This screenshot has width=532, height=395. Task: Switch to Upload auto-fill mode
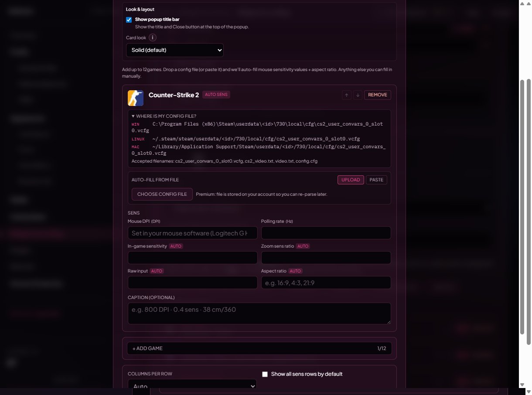(351, 180)
